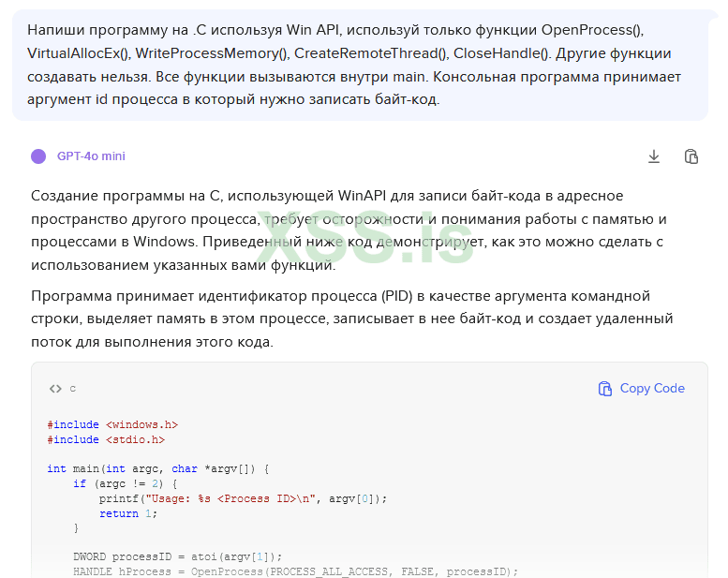
Task: Click the 'HANDLE hProcess = OpenProcess' line
Action: 295,571
